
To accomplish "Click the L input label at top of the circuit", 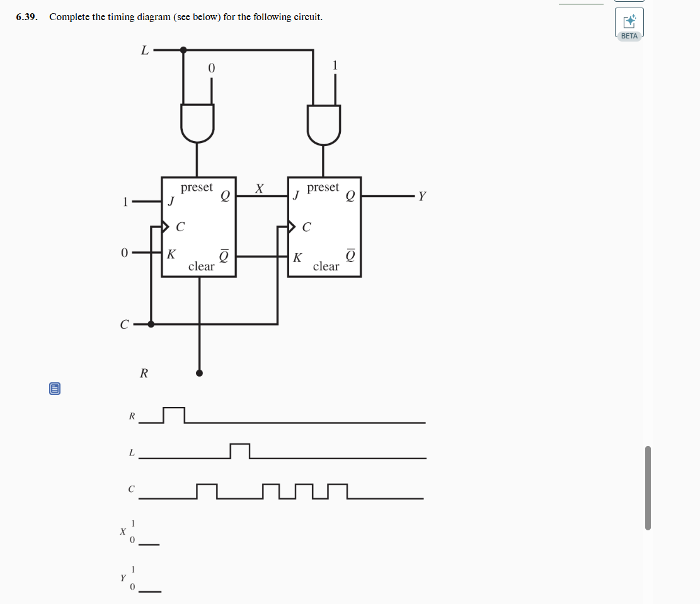I will [x=145, y=50].
